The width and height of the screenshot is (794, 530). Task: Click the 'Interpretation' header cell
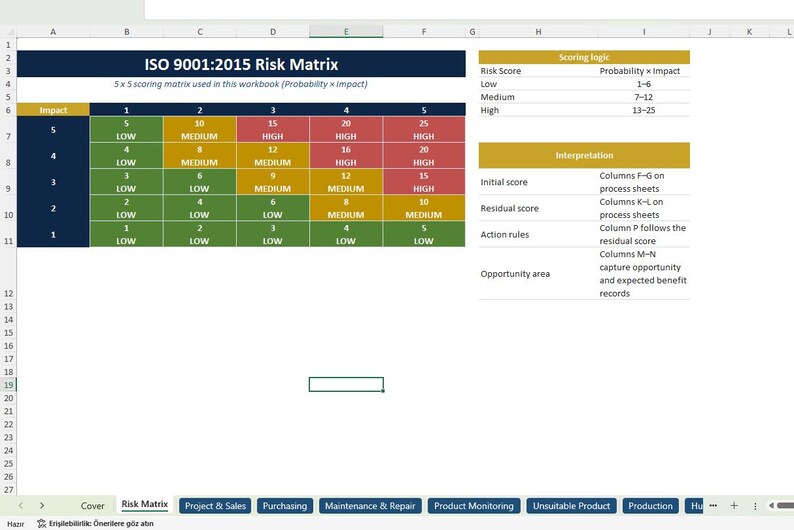(x=584, y=155)
